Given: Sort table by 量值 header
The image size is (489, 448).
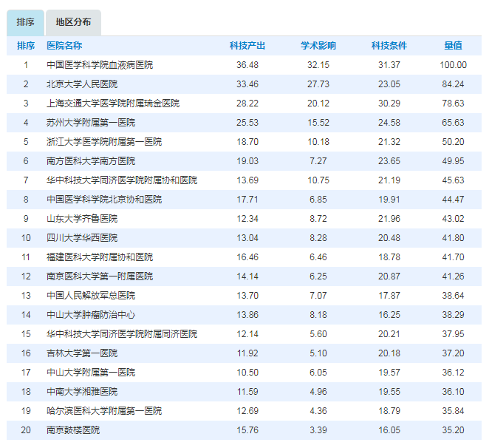Looking at the screenshot, I should pyautogui.click(x=453, y=46).
